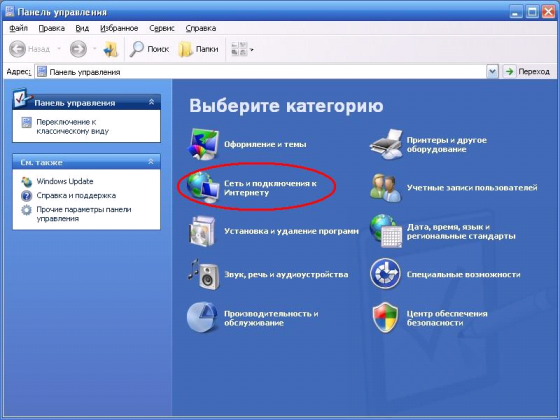Screen dimensions: 560x420
Task: Open the Views toolbar button
Action: (x=242, y=49)
